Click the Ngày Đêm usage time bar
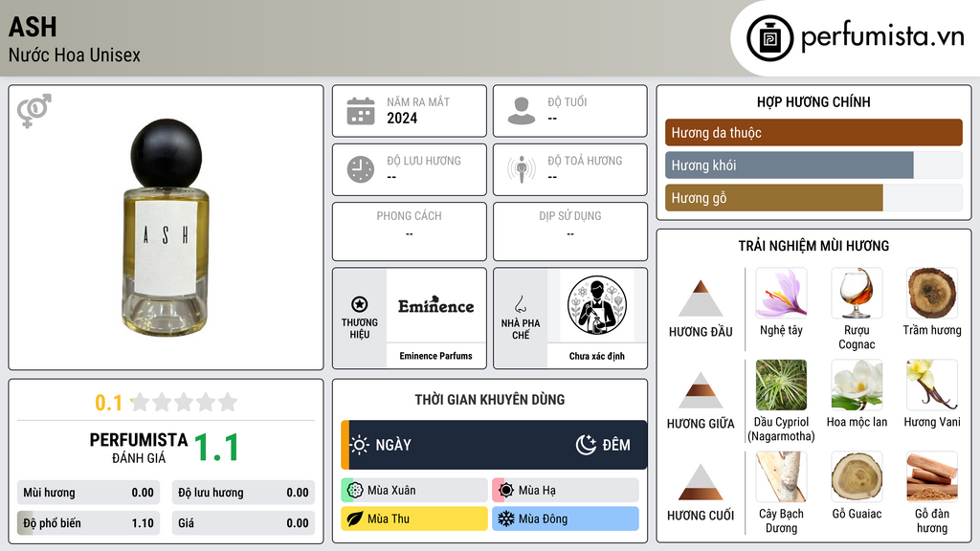Screen dimensions: 980x551 pyautogui.click(x=494, y=445)
